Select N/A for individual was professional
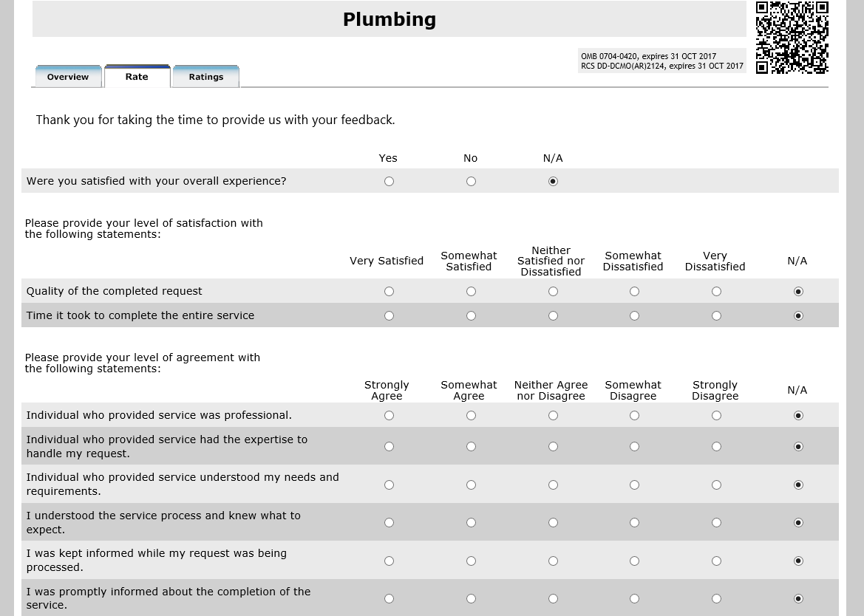The width and height of the screenshot is (864, 616). 798,416
